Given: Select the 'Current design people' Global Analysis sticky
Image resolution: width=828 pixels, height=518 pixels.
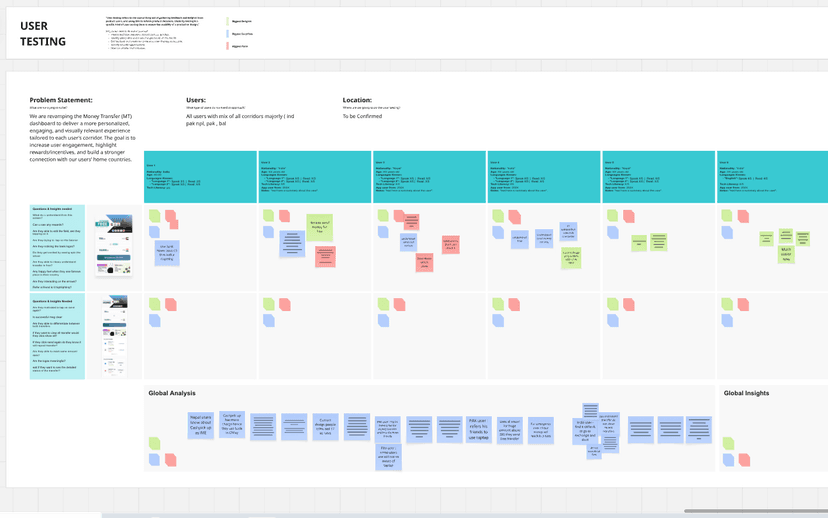Looking at the screenshot, I should (x=325, y=427).
